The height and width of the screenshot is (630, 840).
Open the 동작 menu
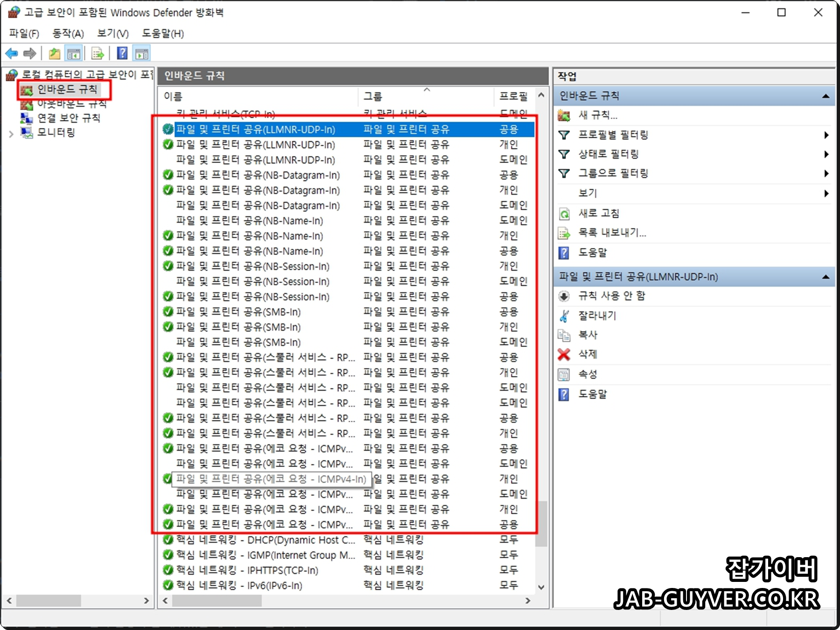68,33
